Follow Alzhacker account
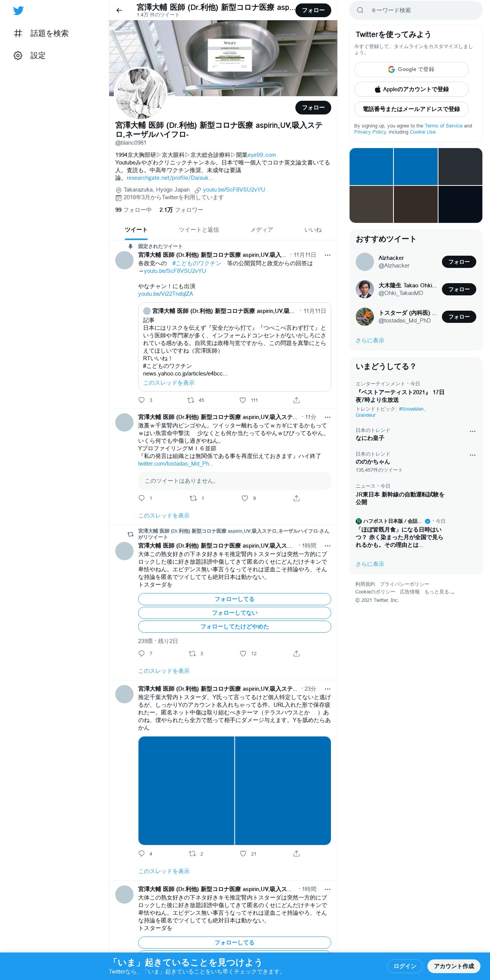The image size is (490, 980). pyautogui.click(x=459, y=262)
